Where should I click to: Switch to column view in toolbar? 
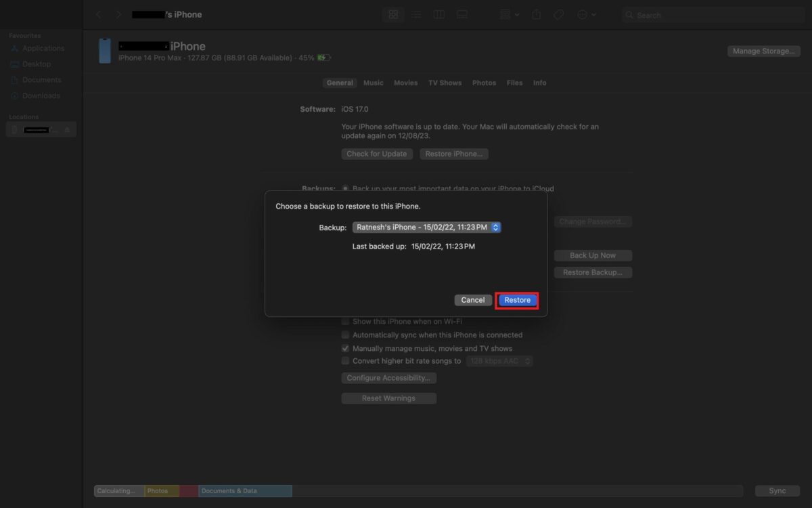[x=439, y=14]
